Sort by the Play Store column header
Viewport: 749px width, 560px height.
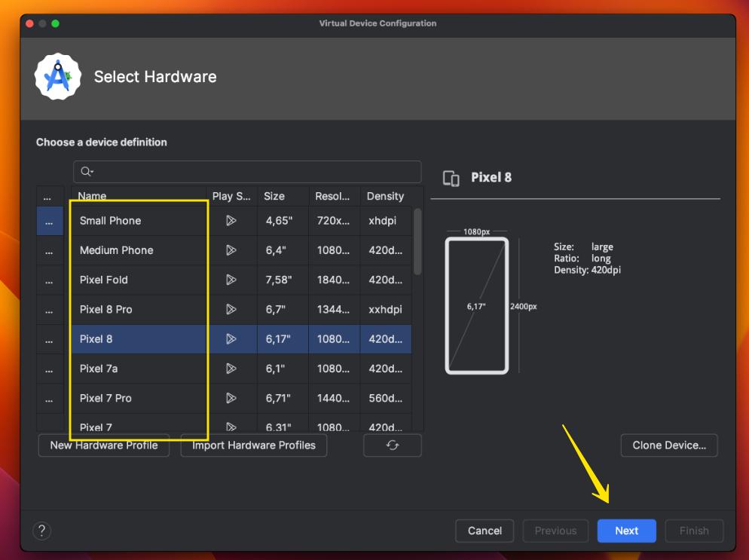(x=231, y=197)
